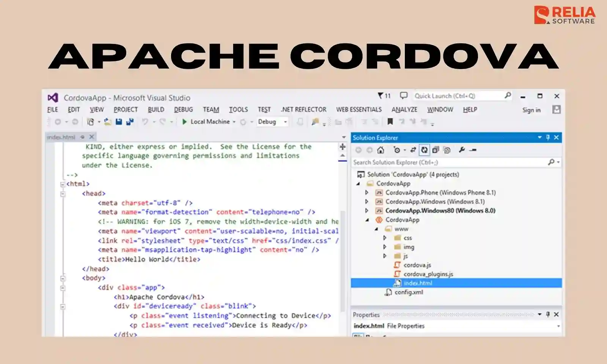The width and height of the screenshot is (607, 364).
Task: Click the search icon in Solution Explorer search box
Action: pyautogui.click(x=551, y=162)
